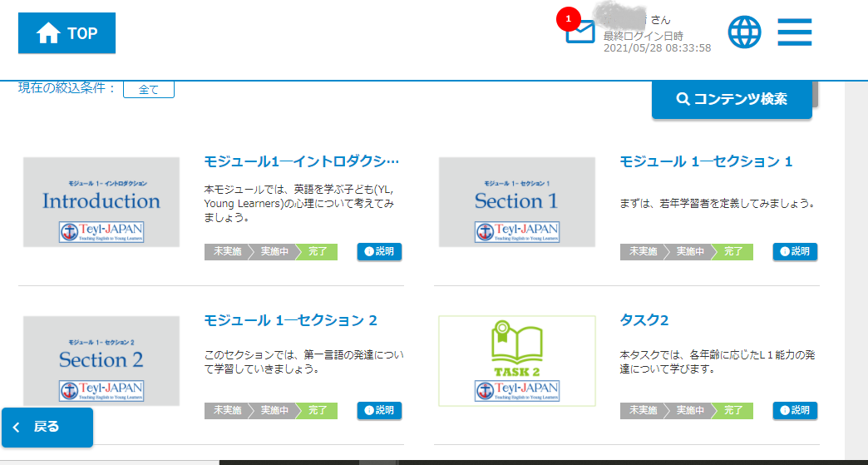The image size is (868, 465).
Task: Show 説明 info for Section 1 module
Action: pyautogui.click(x=795, y=251)
